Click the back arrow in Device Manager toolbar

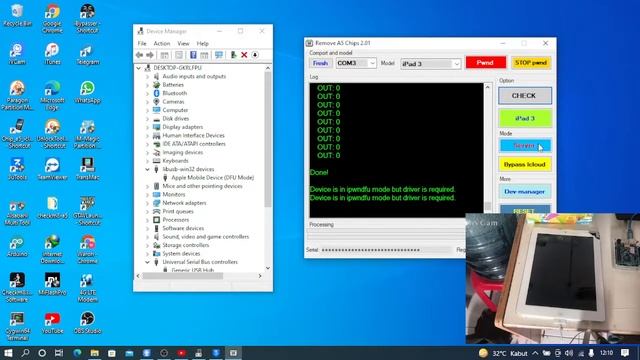click(x=140, y=55)
